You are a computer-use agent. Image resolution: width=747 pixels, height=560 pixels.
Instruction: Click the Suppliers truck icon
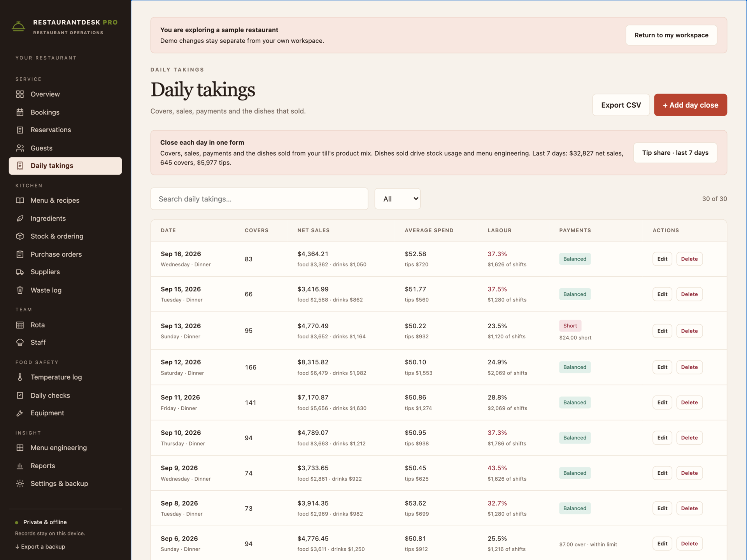point(20,272)
